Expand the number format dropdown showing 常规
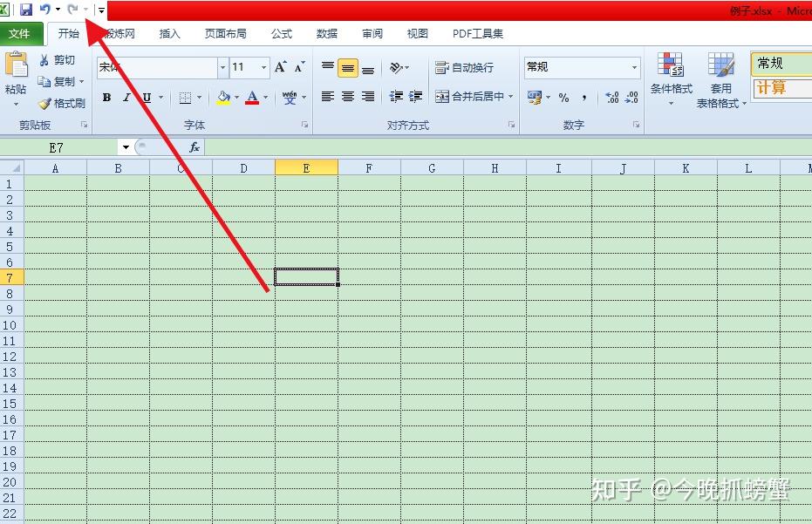The height and width of the screenshot is (524, 812). [634, 67]
